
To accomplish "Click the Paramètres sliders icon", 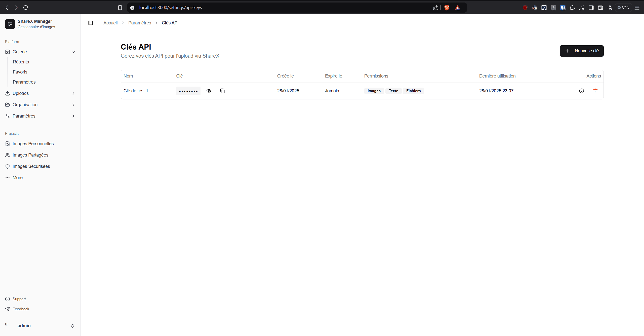I will (8, 116).
